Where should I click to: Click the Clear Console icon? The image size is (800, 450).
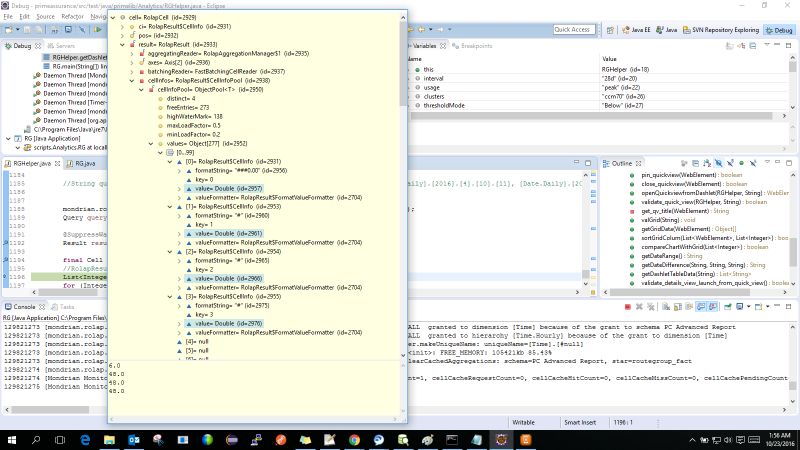coord(666,307)
